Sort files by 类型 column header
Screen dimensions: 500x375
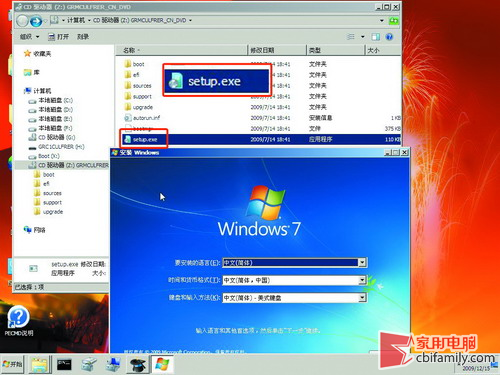(x=335, y=50)
